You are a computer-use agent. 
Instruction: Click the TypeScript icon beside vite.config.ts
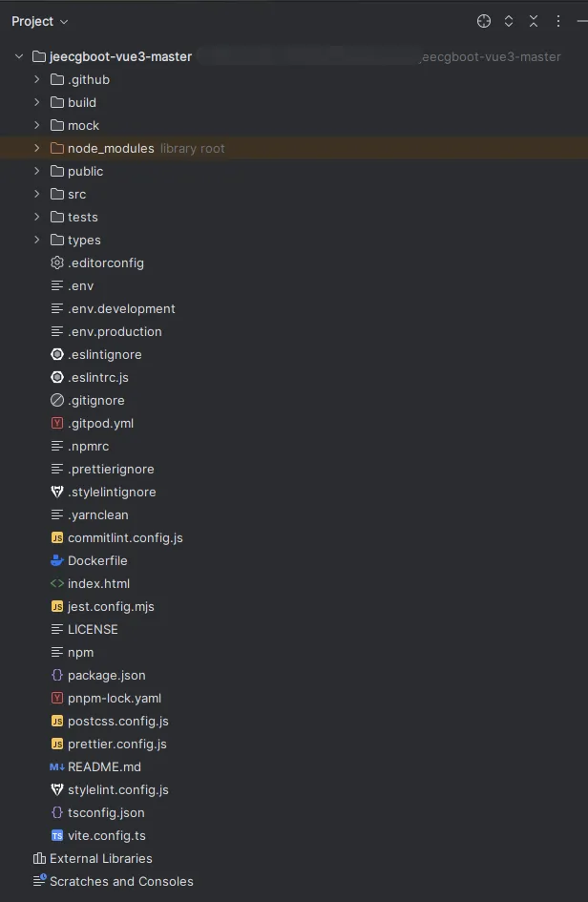click(57, 835)
